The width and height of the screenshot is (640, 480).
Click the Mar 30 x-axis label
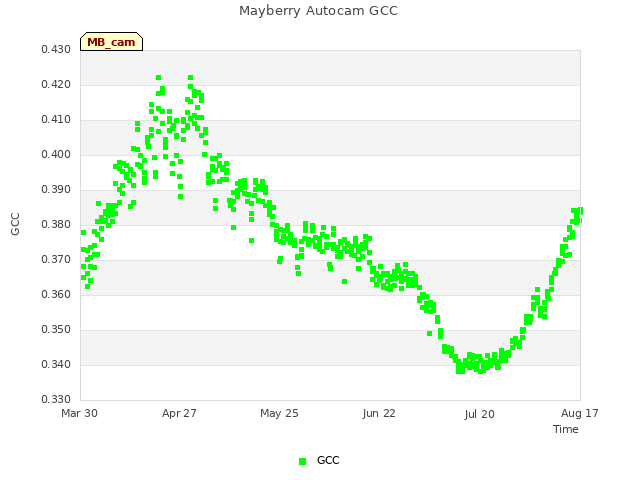[x=79, y=413]
